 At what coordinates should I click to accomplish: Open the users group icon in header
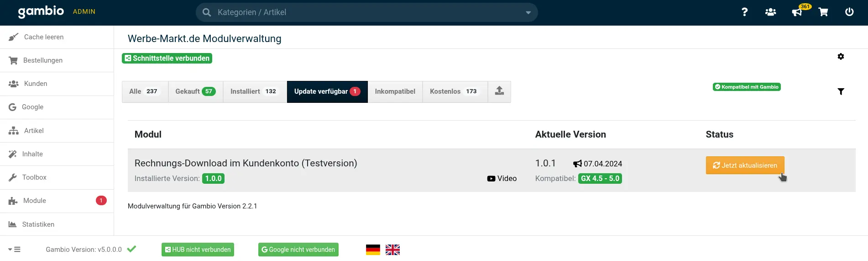(770, 12)
